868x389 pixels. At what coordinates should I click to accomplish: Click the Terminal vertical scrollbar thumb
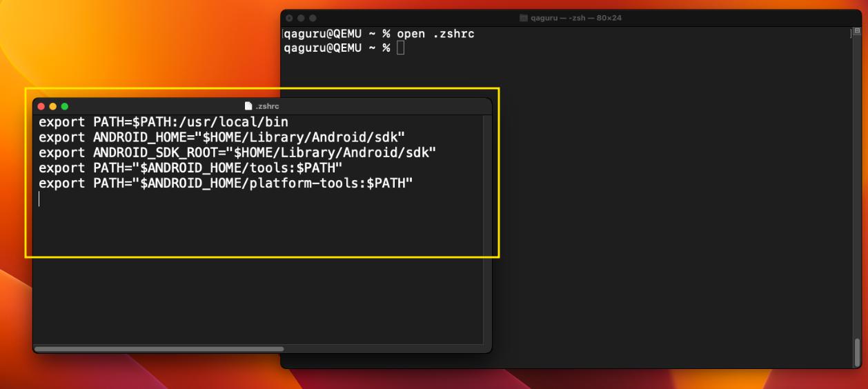click(x=857, y=353)
